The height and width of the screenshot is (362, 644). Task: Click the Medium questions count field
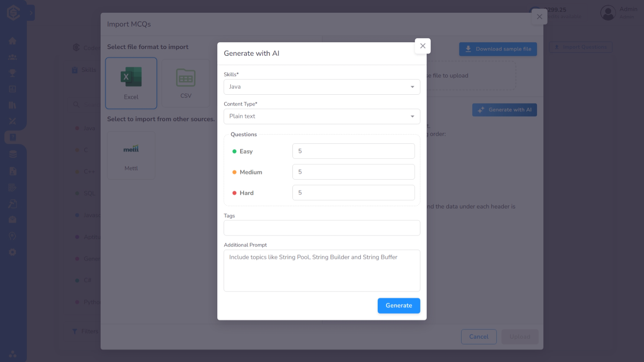point(353,172)
